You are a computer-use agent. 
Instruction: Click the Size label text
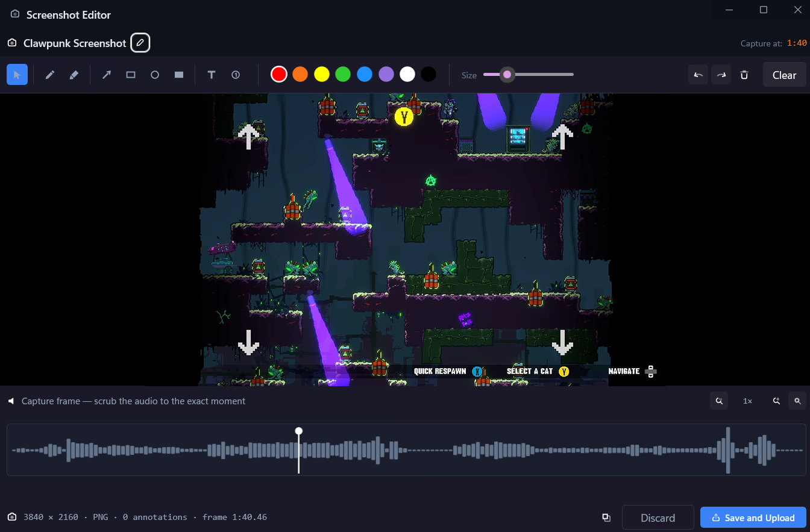469,75
